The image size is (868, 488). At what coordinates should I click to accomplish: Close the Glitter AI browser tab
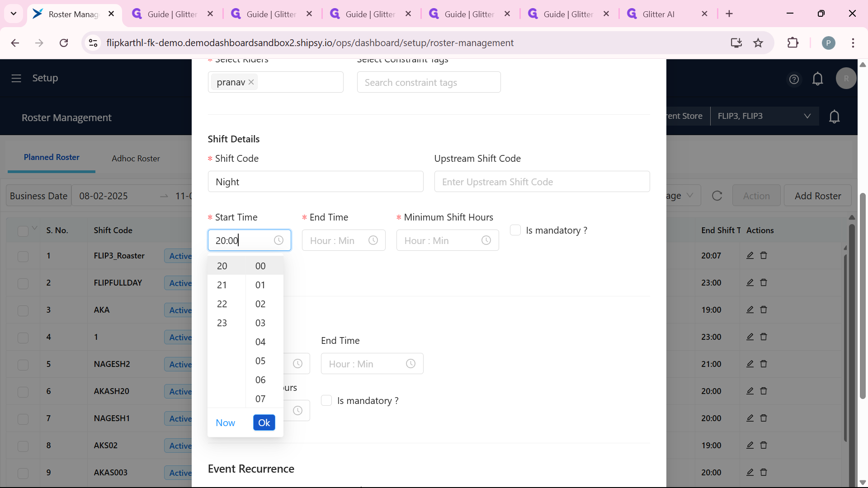(x=704, y=14)
